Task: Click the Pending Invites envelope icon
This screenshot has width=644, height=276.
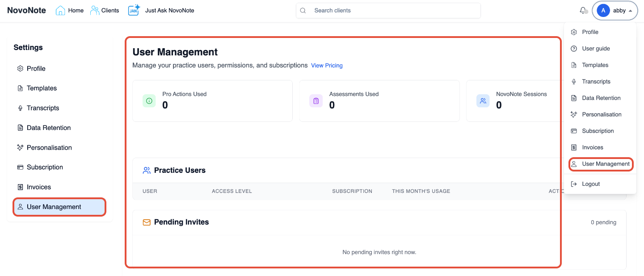Action: [x=147, y=222]
